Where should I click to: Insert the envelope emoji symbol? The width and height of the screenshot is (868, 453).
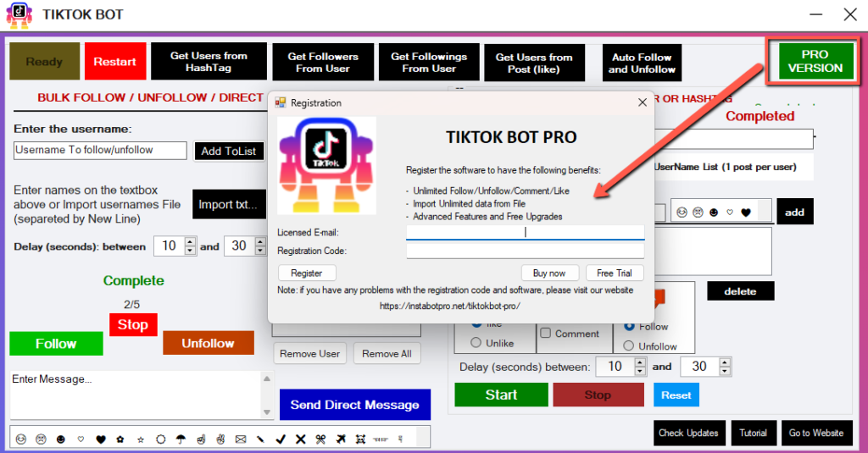[240, 439]
